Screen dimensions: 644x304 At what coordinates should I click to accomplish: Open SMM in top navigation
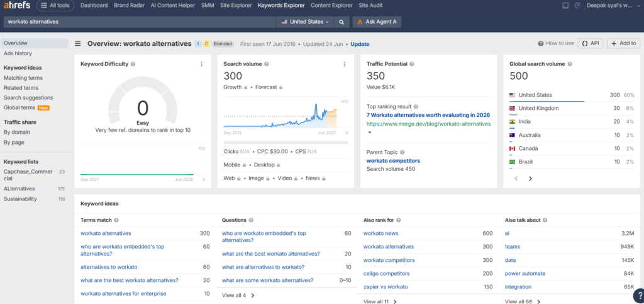point(208,5)
